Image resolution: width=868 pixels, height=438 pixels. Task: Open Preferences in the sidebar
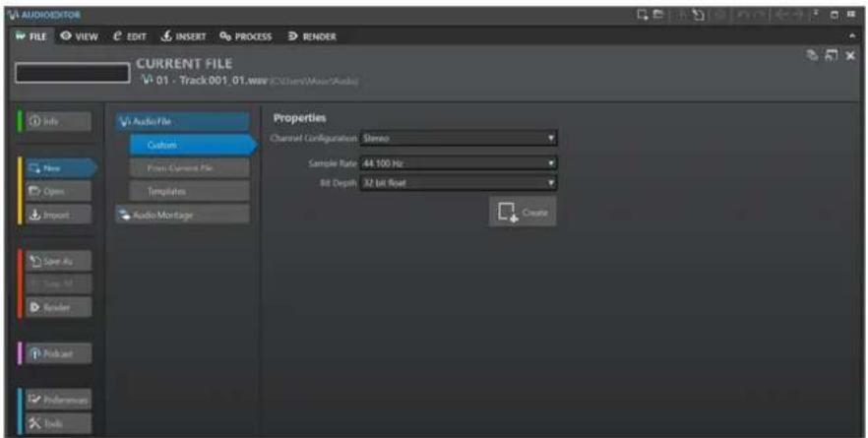point(57,400)
